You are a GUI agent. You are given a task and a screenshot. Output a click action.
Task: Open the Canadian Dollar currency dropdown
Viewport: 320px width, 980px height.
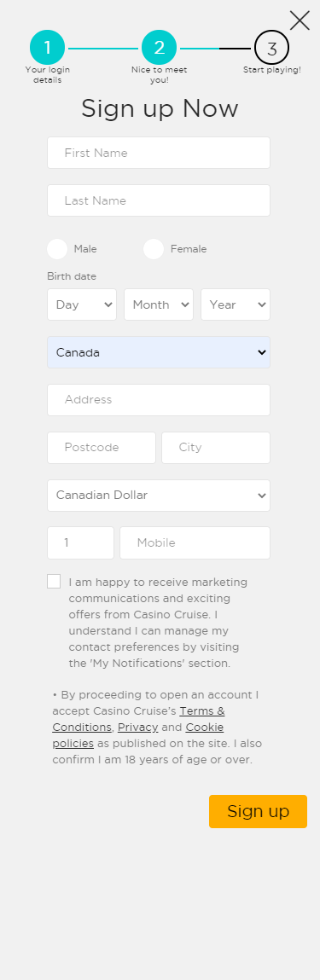tap(159, 495)
